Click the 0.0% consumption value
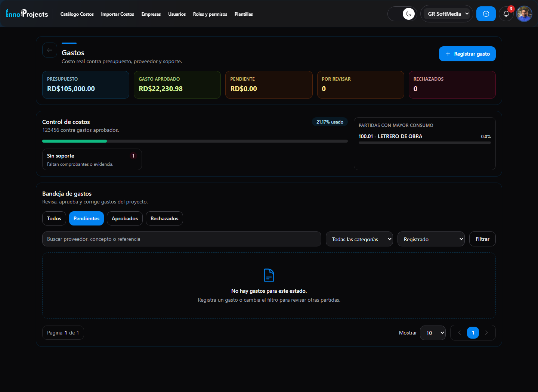Viewport: 538px width, 392px height. tap(486, 137)
